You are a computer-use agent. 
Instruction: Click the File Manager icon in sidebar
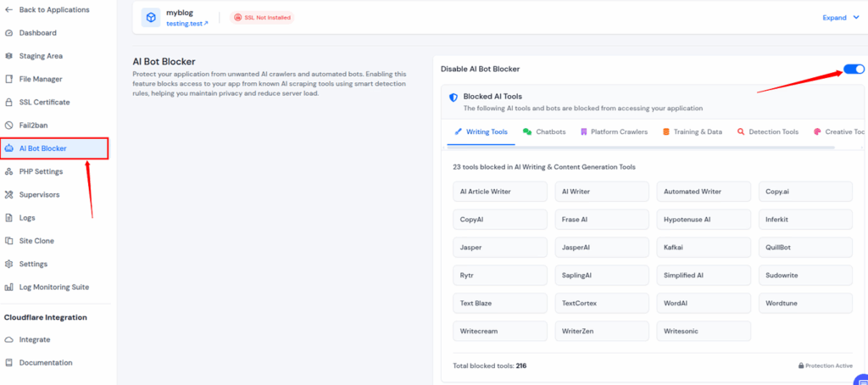pos(8,79)
